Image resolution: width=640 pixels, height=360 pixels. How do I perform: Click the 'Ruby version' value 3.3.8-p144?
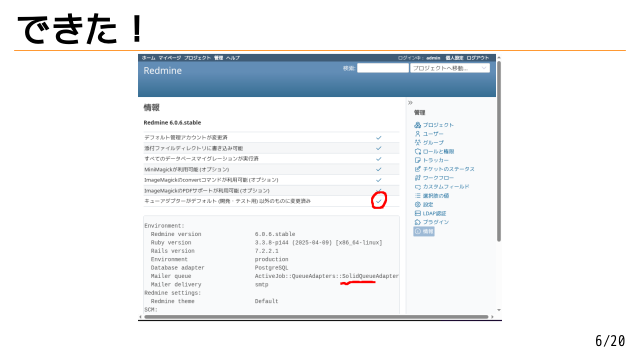tap(318, 243)
